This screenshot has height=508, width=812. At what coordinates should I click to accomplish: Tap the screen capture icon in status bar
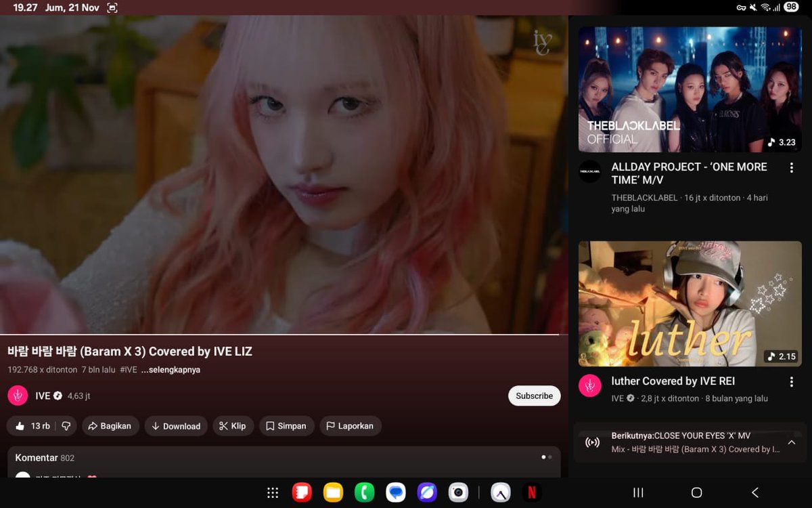click(x=112, y=7)
